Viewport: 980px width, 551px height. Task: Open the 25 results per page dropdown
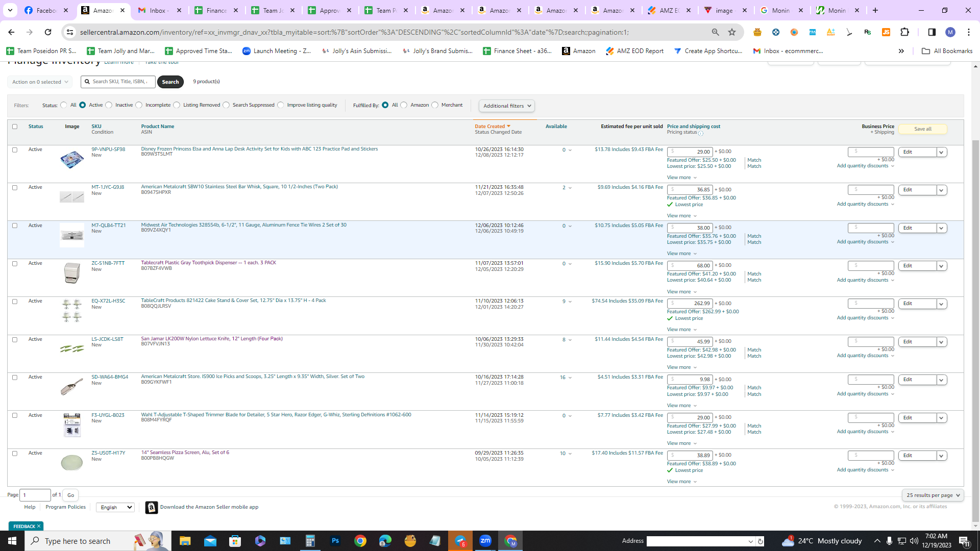(x=933, y=495)
